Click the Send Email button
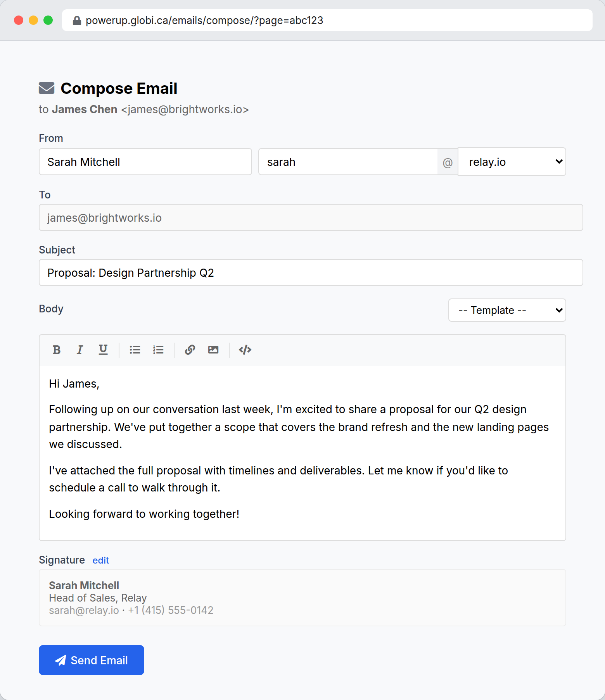This screenshot has width=605, height=700. point(91,660)
